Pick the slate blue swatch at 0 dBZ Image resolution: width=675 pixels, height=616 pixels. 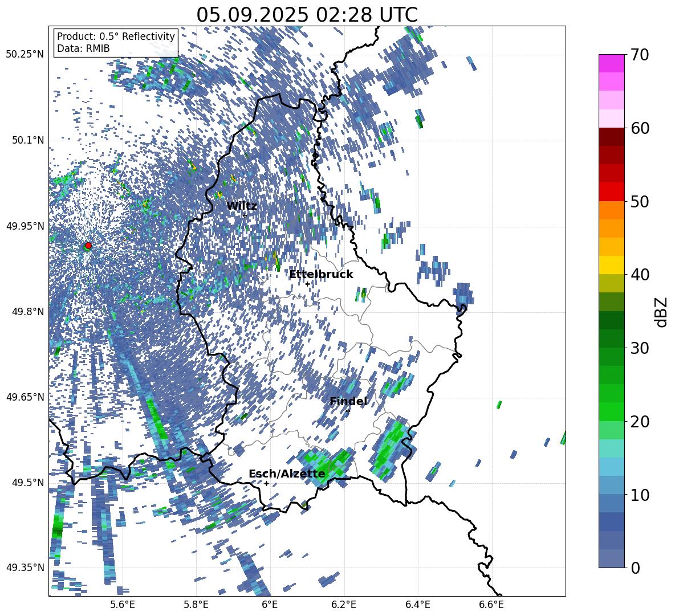pyautogui.click(x=611, y=558)
